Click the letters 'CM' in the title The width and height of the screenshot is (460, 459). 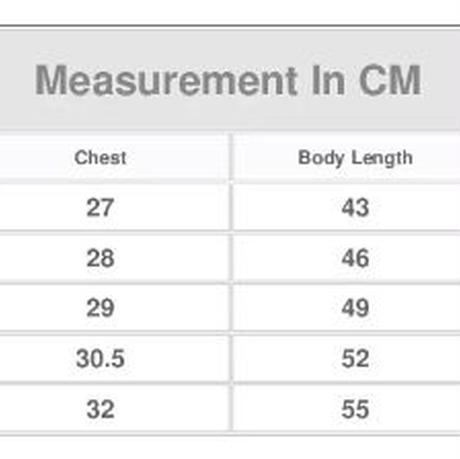click(x=390, y=80)
